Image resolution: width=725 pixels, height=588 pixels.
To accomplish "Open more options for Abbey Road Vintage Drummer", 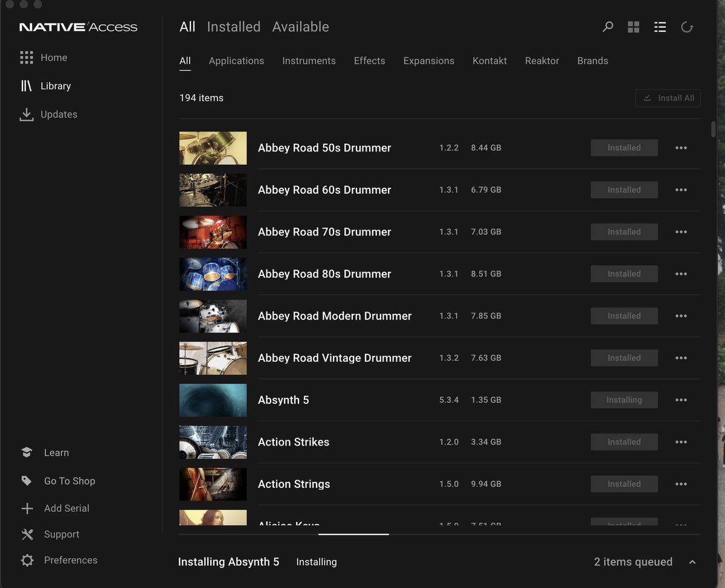I will point(681,358).
